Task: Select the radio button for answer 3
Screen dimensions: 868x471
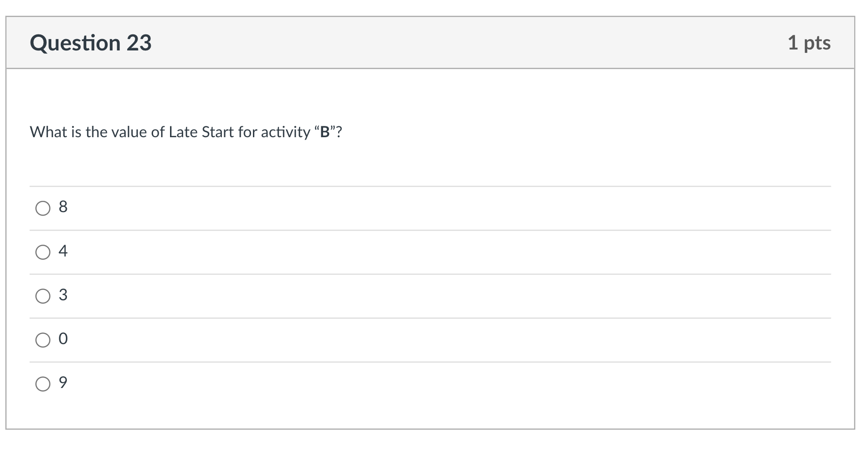Action: pos(43,296)
